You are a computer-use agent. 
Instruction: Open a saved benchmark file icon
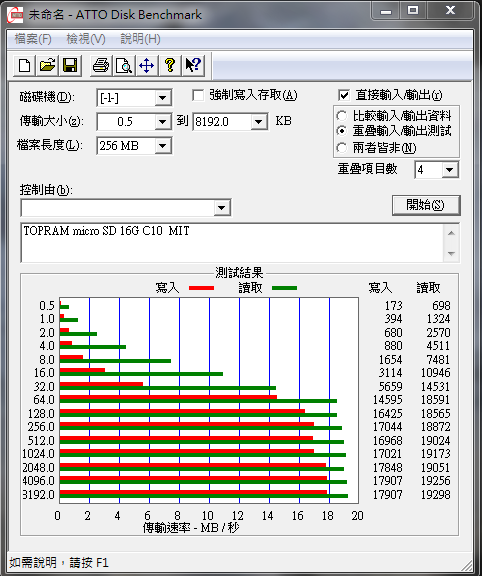(x=47, y=66)
